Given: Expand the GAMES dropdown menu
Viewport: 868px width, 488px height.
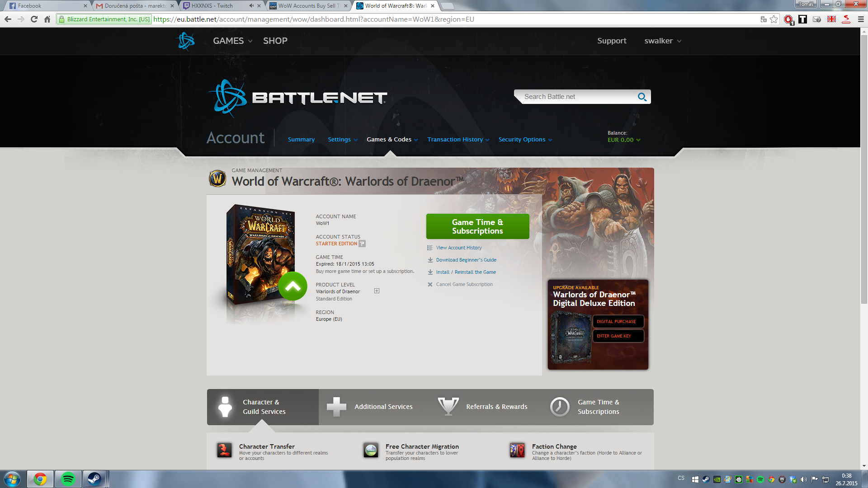Looking at the screenshot, I should tap(232, 41).
